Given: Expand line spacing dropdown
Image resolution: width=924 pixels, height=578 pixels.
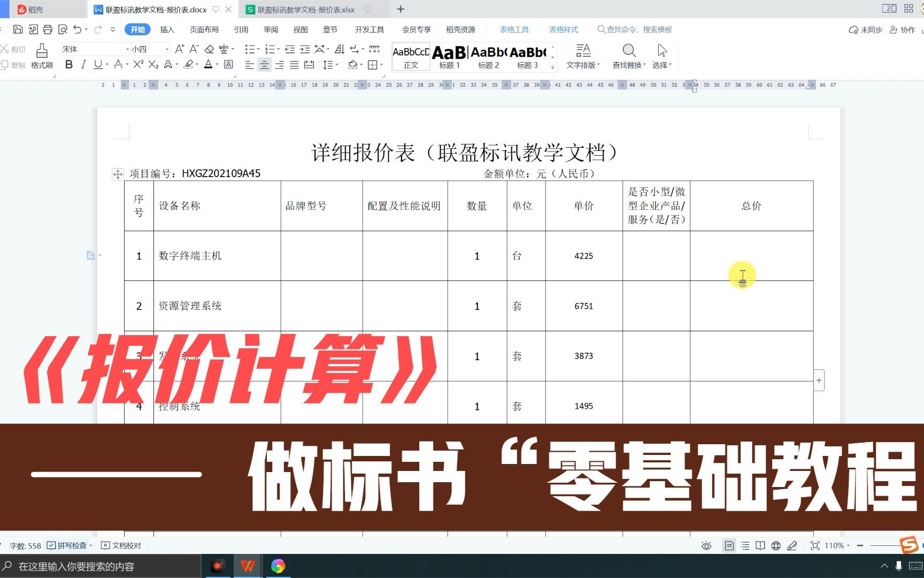Looking at the screenshot, I should pos(337,65).
